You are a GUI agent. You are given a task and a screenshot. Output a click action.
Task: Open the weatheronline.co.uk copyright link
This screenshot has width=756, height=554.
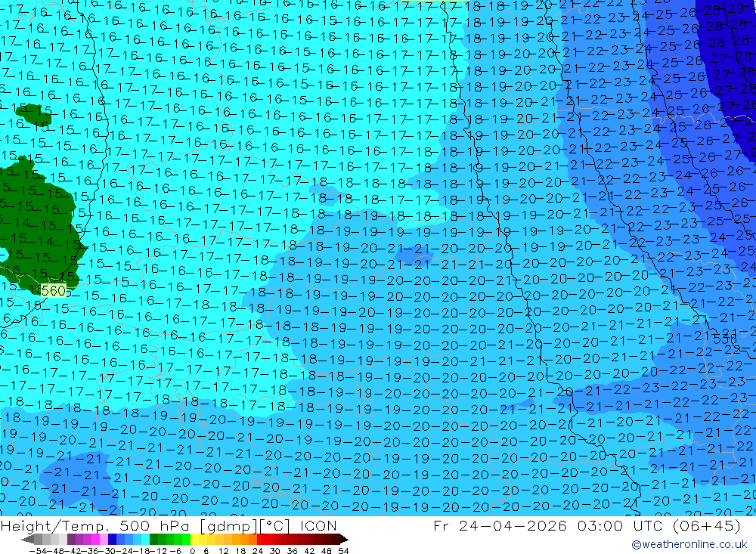(x=689, y=544)
